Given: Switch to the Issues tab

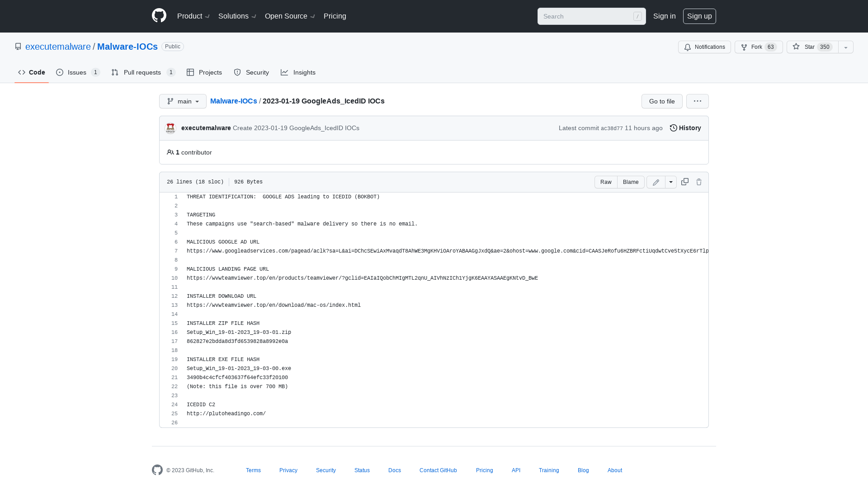Looking at the screenshot, I should (x=78, y=72).
